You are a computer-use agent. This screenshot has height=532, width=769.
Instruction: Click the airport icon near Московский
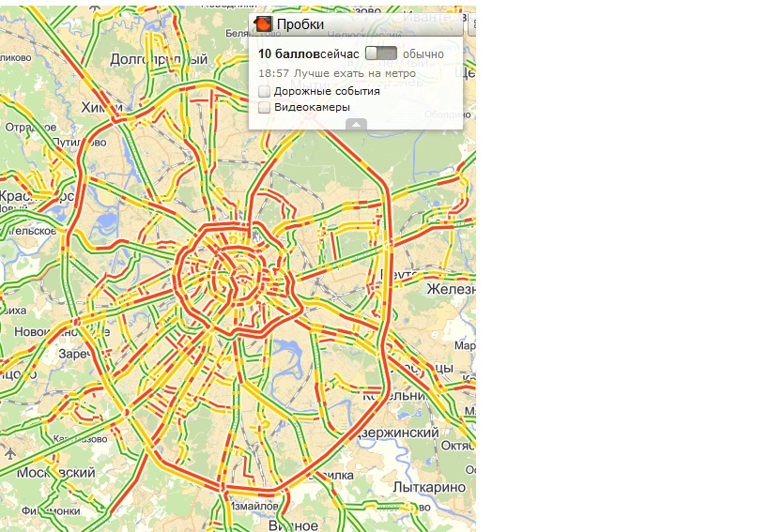click(9, 453)
